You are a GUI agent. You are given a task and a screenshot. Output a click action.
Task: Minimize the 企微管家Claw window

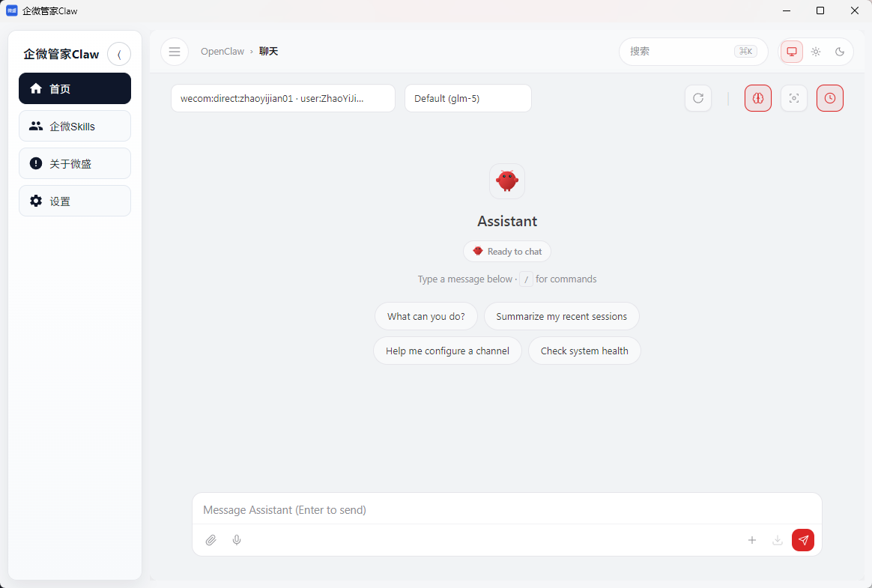(x=787, y=10)
